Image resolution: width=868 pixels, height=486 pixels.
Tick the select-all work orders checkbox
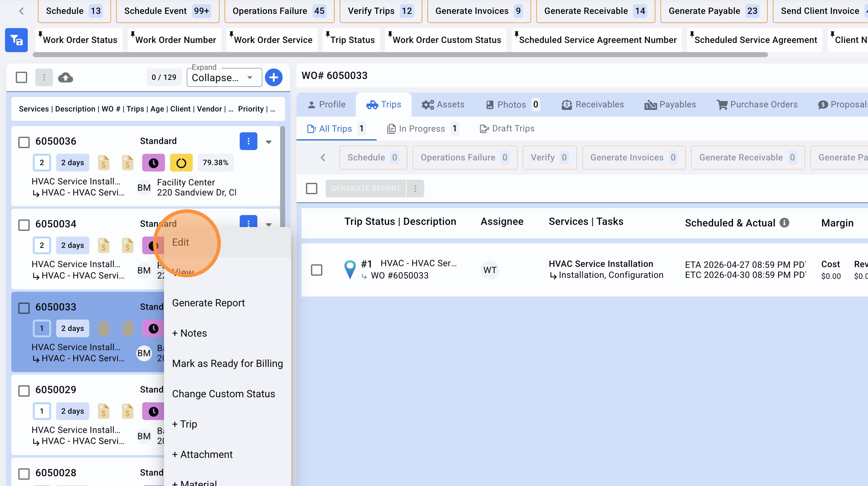pos(21,78)
